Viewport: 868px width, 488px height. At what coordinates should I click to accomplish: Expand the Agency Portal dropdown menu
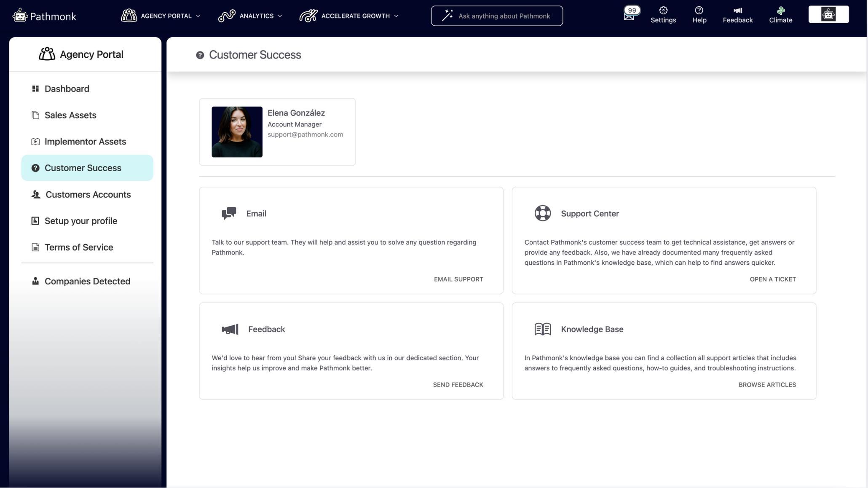(161, 16)
